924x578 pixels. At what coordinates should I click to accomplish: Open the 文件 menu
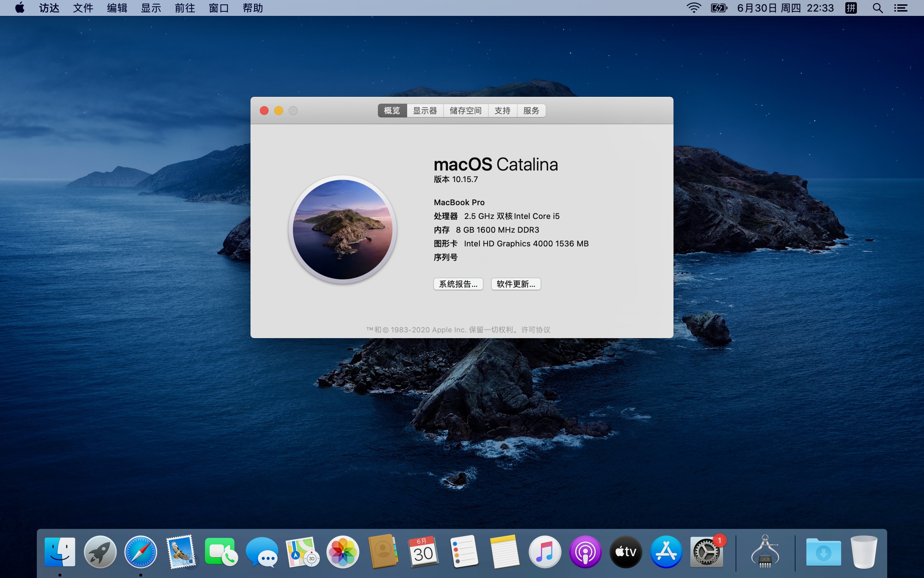point(83,8)
